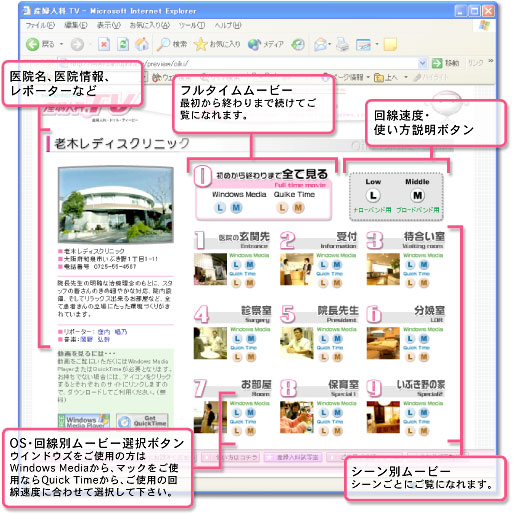Play full movie Windows Media M button
This screenshot has width=513, height=514.
(236, 208)
